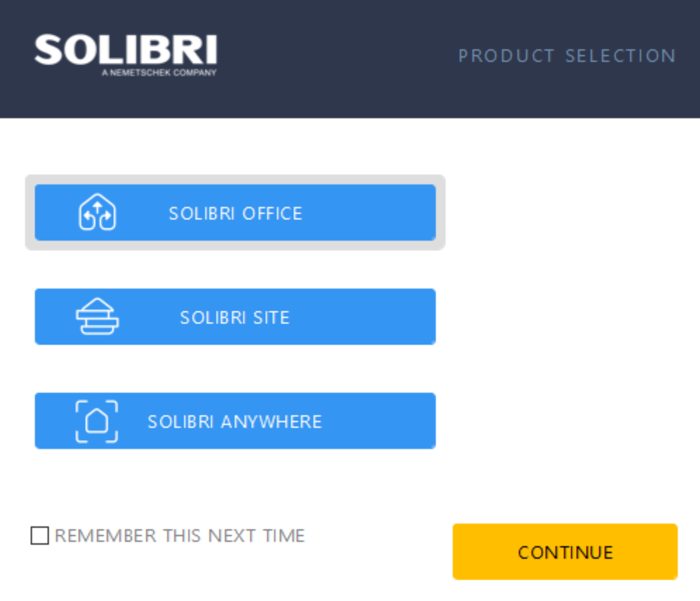This screenshot has width=700, height=601.
Task: Check the remember option for future launches
Action: pyautogui.click(x=39, y=535)
